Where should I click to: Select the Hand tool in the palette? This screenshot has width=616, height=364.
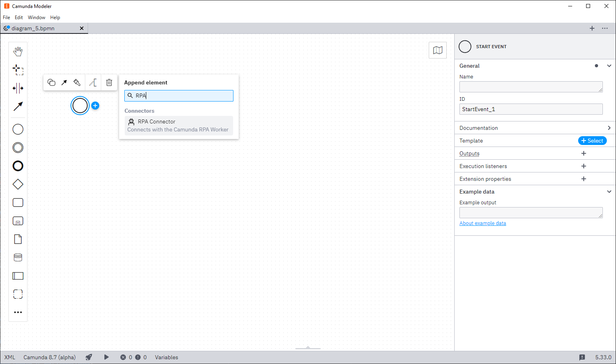click(18, 51)
